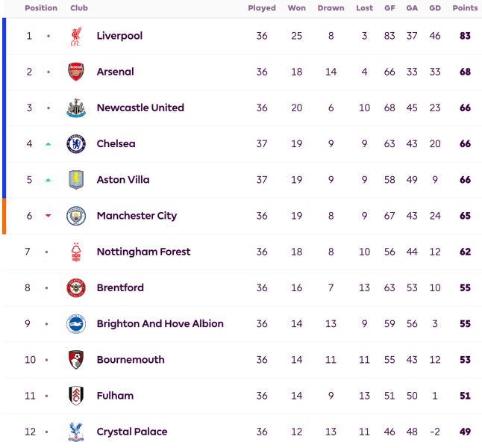
Task: Click the Brighton seagull crest
Action: click(x=76, y=324)
